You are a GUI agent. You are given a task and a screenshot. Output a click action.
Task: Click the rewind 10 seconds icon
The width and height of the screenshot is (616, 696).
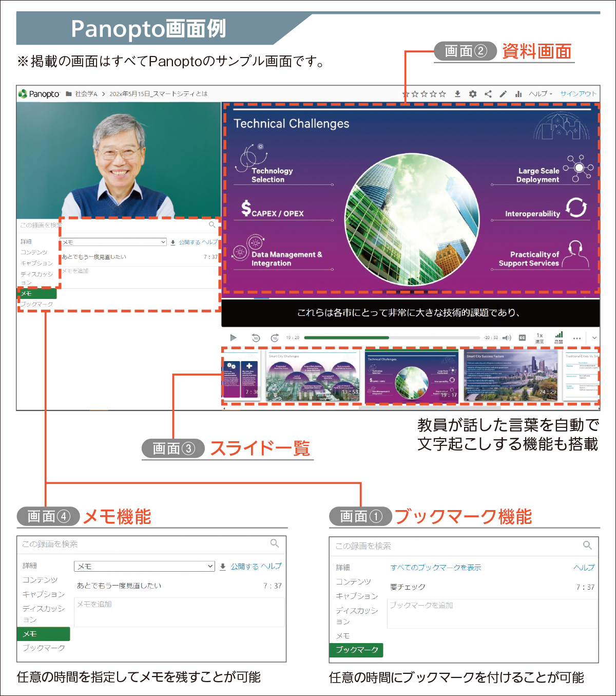(x=256, y=338)
